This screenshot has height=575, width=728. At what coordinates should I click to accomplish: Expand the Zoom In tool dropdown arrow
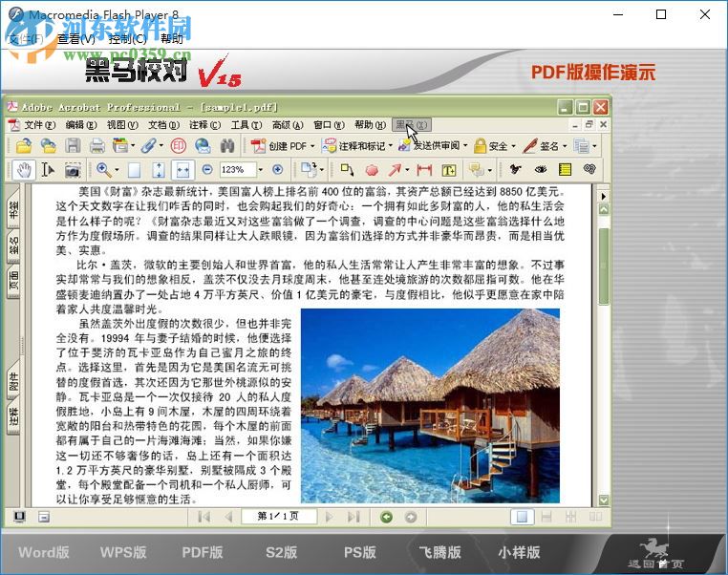coord(117,170)
